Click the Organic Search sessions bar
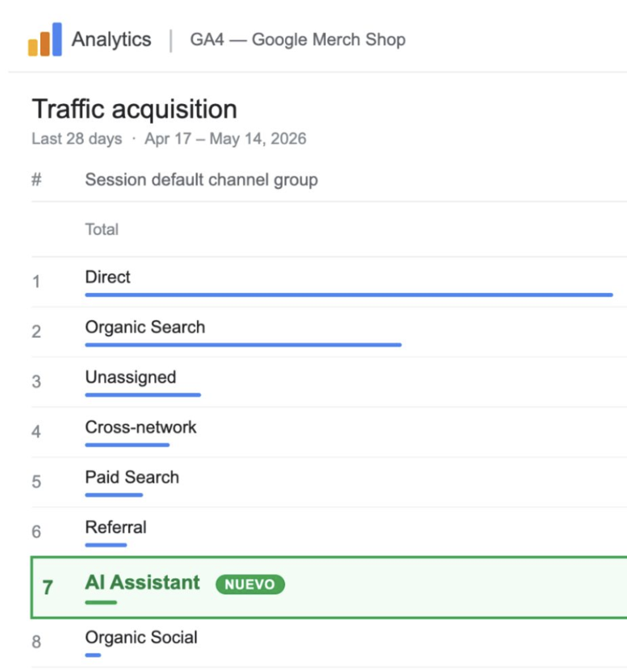The height and width of the screenshot is (672, 627). pos(243,345)
